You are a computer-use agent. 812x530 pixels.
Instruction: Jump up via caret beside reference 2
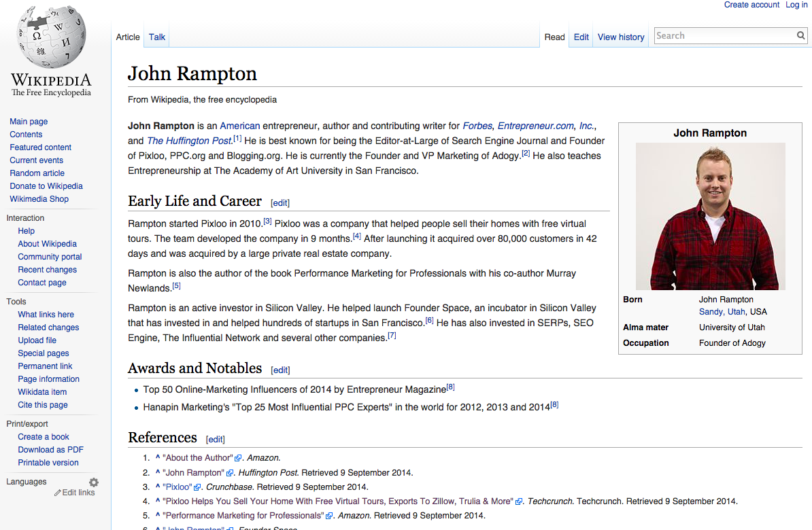click(157, 472)
